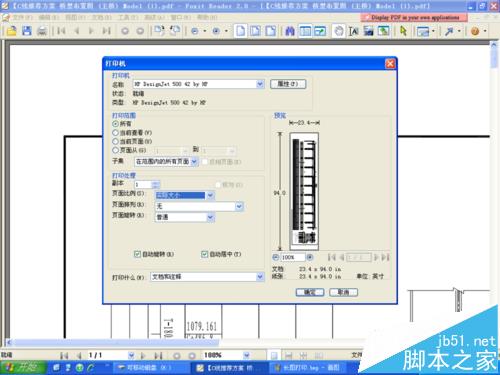Click the zoom in round icon in toolbar
The width and height of the screenshot is (500, 375).
(216, 31)
